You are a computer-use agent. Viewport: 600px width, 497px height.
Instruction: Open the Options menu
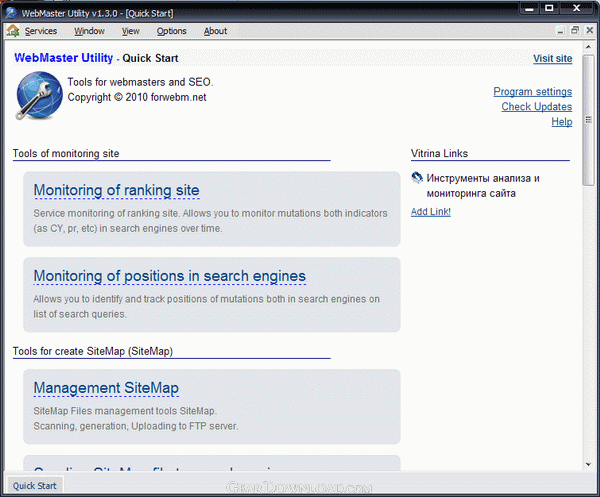(x=171, y=31)
